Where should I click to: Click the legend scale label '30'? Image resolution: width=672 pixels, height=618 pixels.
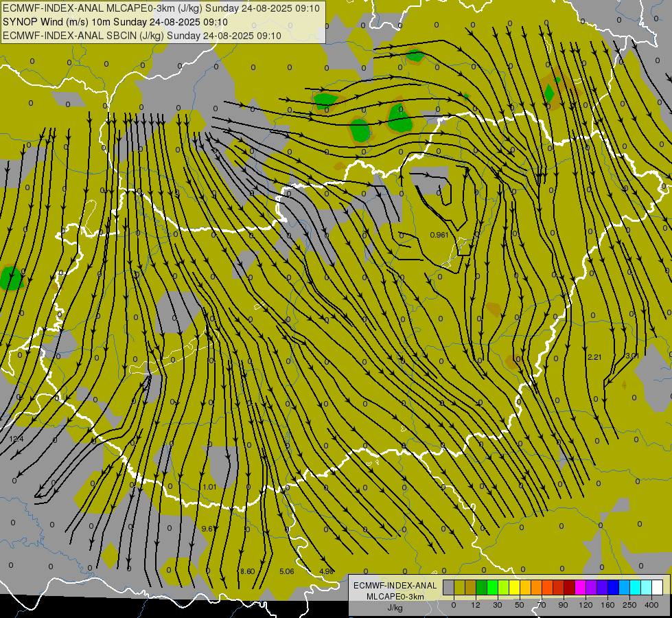coord(498,605)
